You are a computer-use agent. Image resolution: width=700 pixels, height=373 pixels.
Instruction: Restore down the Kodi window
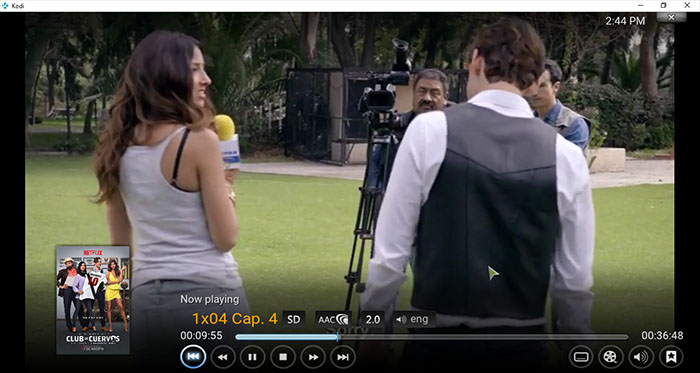663,5
